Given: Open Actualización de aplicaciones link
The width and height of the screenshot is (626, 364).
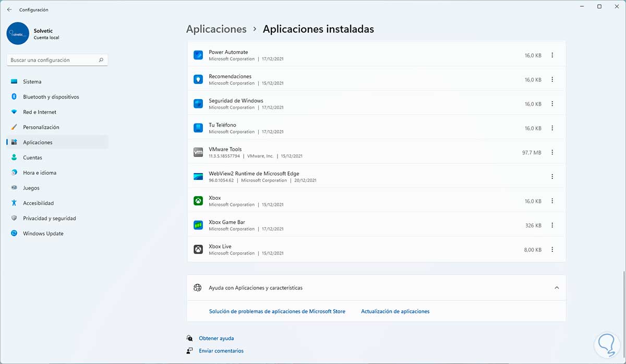Looking at the screenshot, I should [395, 311].
